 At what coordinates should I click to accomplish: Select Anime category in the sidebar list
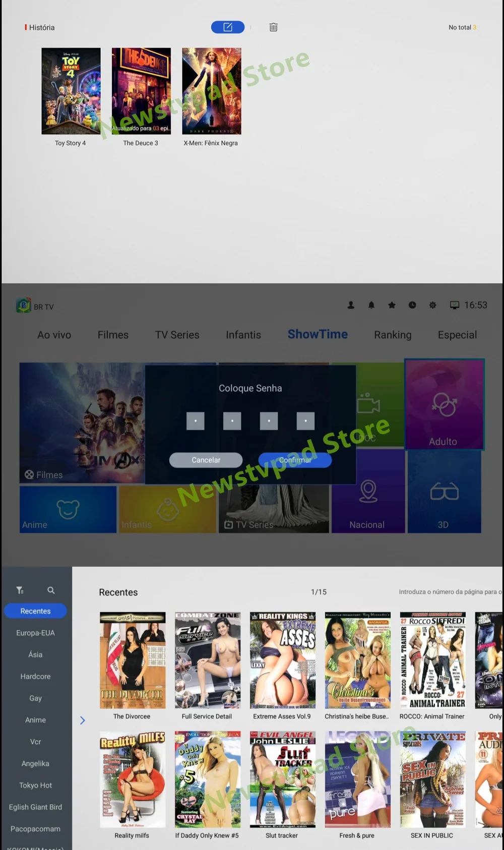click(x=35, y=720)
